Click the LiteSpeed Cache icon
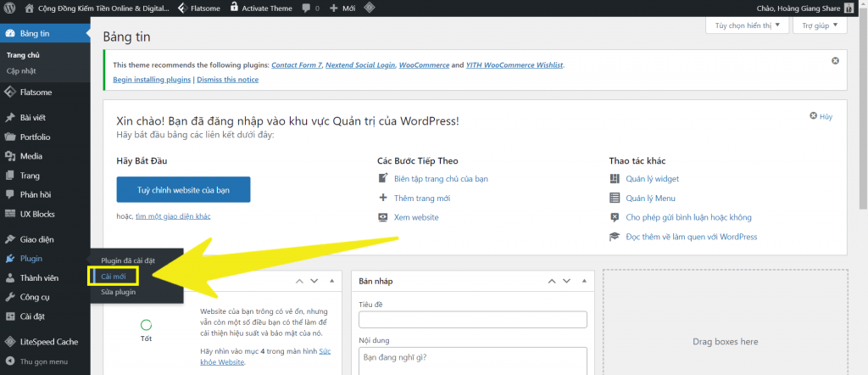Image resolution: width=868 pixels, height=375 pixels. (10, 342)
